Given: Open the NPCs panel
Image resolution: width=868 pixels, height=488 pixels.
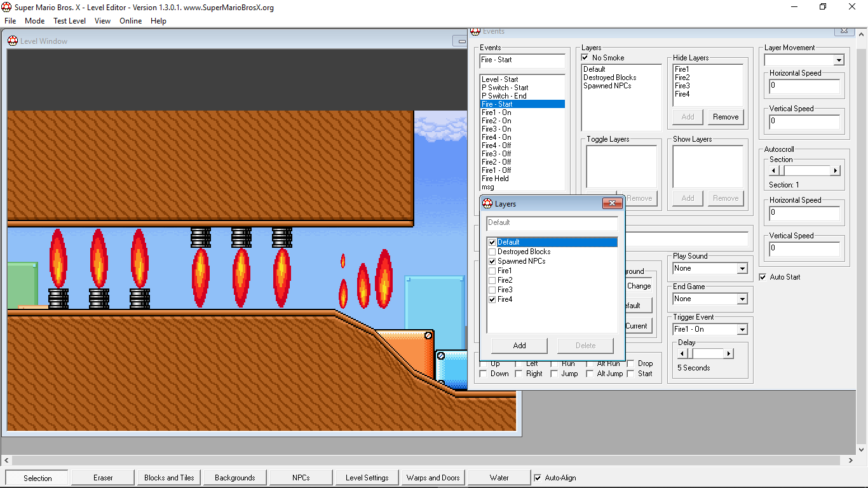Looking at the screenshot, I should click(301, 478).
